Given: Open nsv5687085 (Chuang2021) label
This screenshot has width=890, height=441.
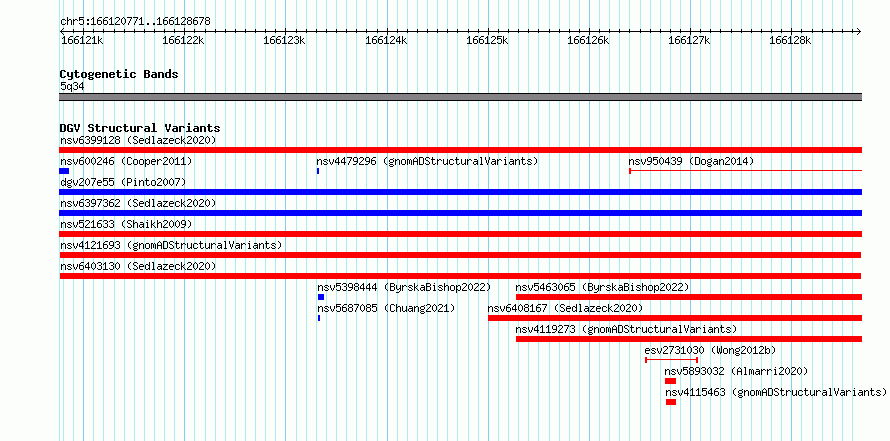Looking at the screenshot, I should [386, 308].
